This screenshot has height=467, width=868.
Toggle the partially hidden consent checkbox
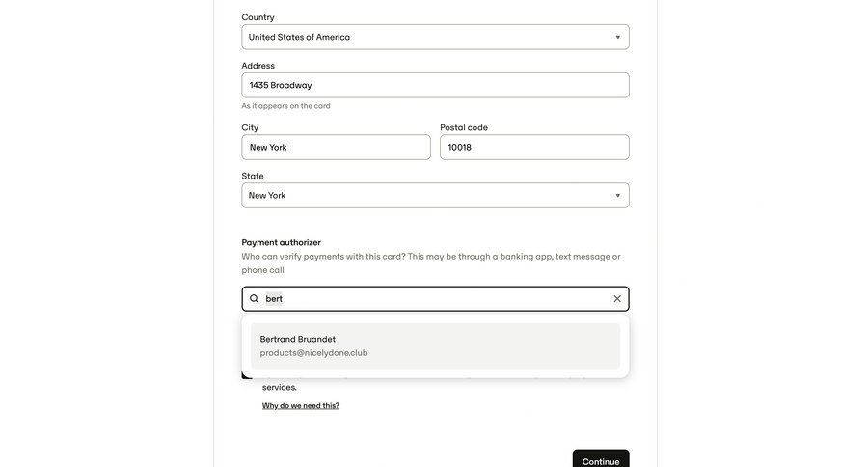click(x=246, y=374)
